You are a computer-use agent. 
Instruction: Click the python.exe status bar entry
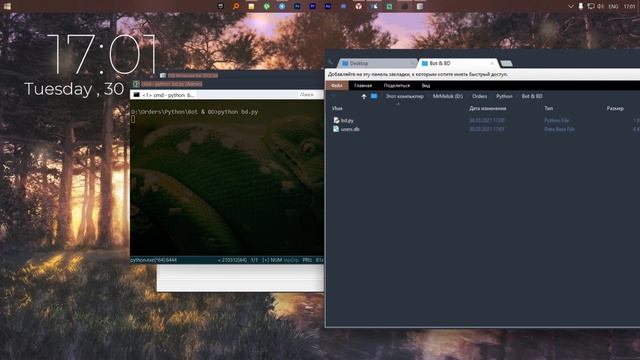(153, 260)
